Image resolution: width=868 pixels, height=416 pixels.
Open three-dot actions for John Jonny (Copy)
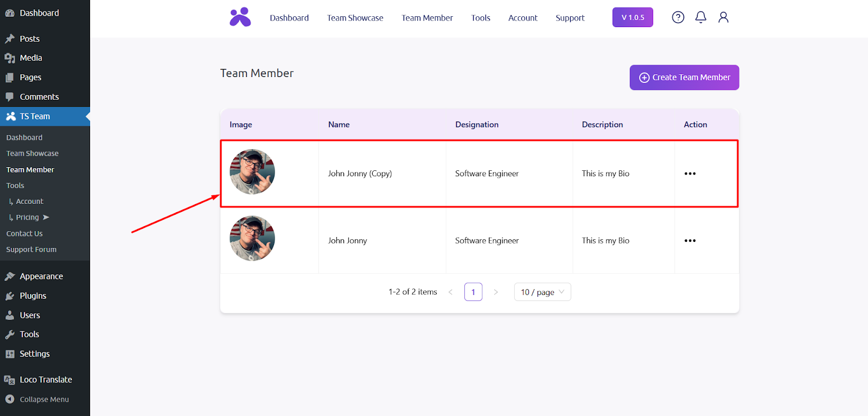click(x=690, y=174)
